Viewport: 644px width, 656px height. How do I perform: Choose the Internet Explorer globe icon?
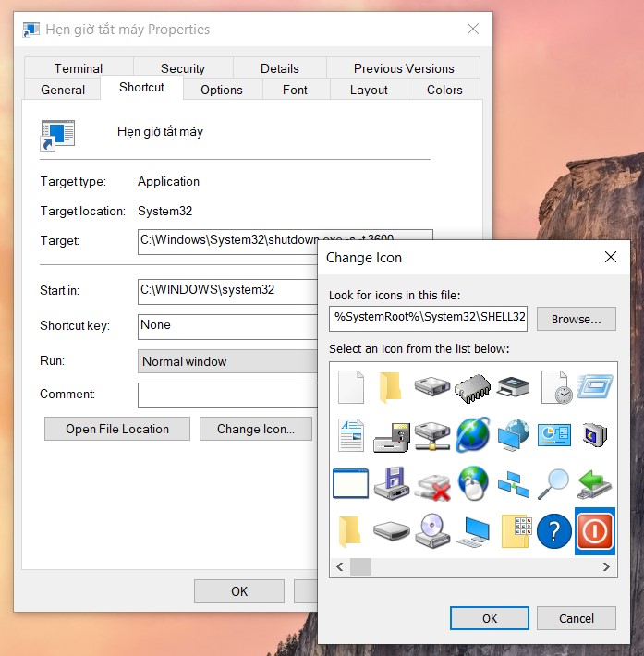click(473, 434)
